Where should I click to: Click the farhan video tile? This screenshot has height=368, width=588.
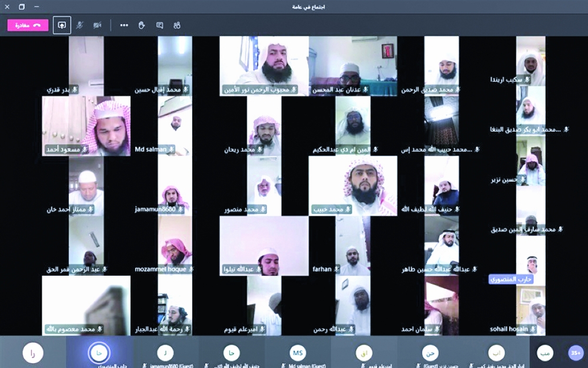click(x=353, y=246)
